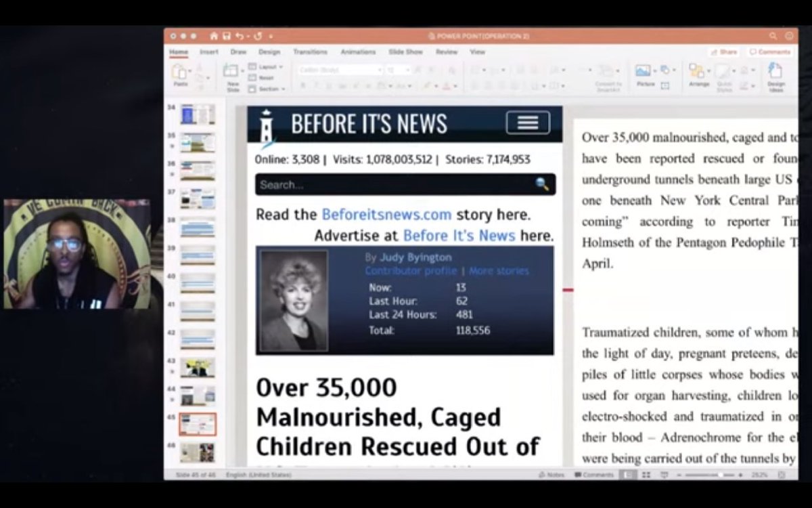Expand the Paste options arrow
This screenshot has height=508, width=812.
point(190,70)
